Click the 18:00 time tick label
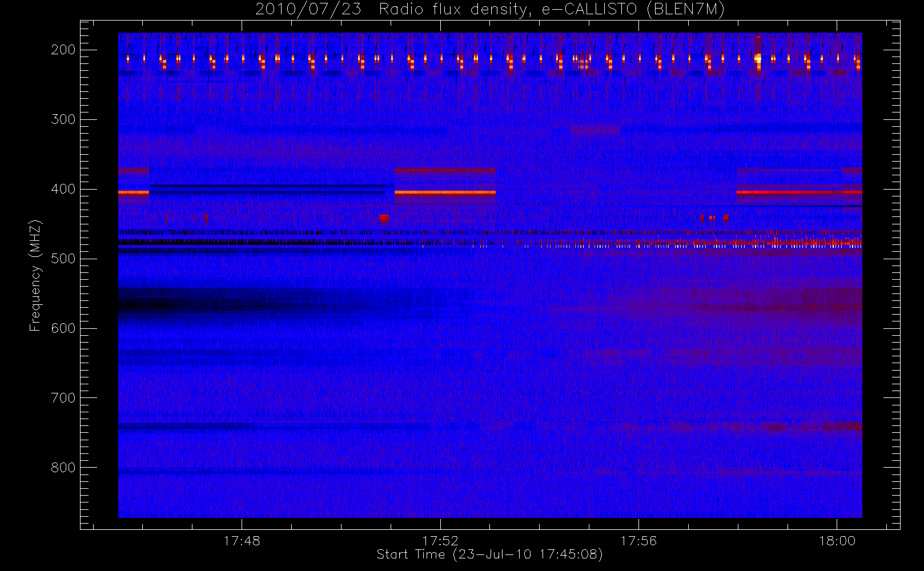 coord(837,541)
